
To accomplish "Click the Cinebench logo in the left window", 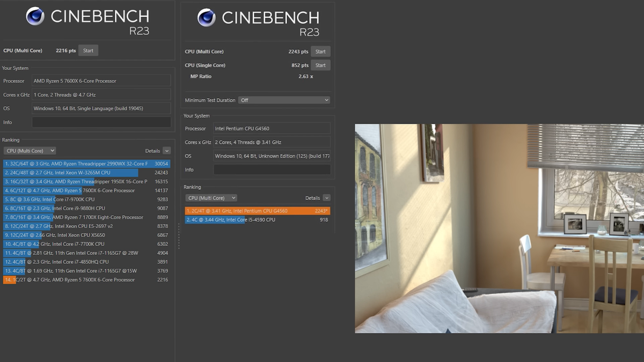I will click(88, 21).
